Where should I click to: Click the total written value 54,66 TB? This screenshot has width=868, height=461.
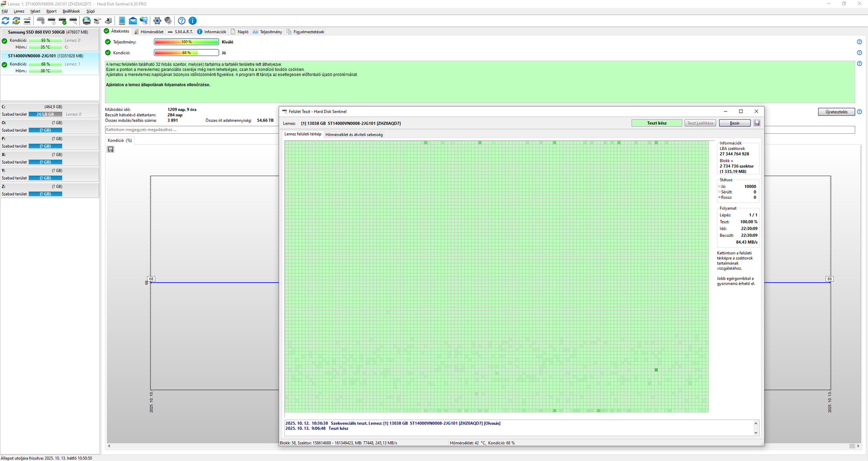(265, 121)
